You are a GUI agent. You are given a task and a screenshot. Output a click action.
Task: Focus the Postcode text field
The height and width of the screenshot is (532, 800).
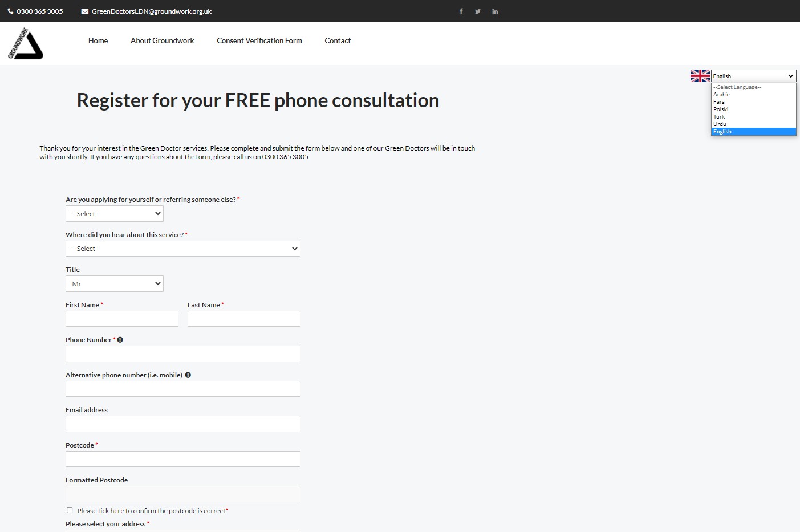(182, 459)
